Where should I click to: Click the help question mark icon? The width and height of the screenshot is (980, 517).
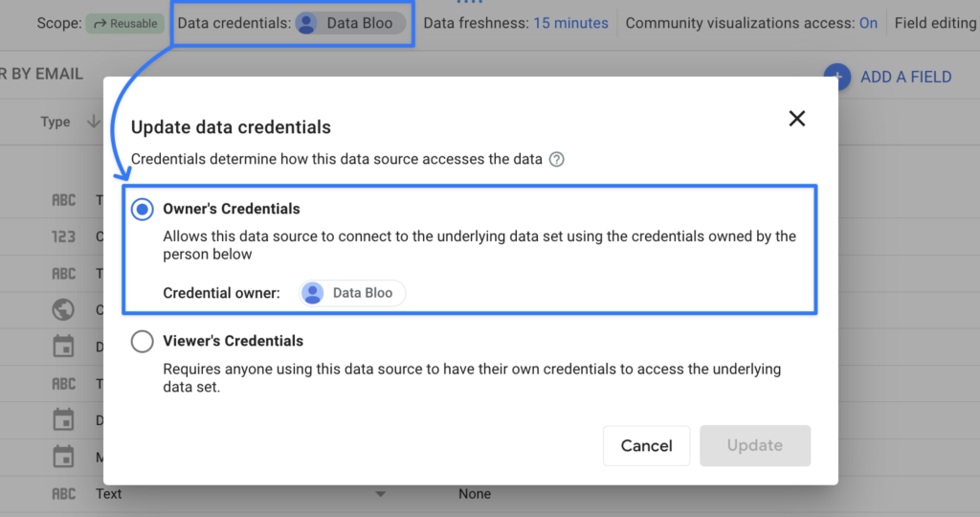[x=556, y=159]
